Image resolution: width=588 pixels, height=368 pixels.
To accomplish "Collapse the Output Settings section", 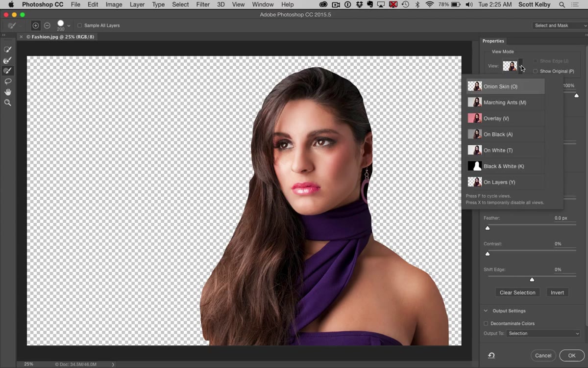I will coord(486,311).
